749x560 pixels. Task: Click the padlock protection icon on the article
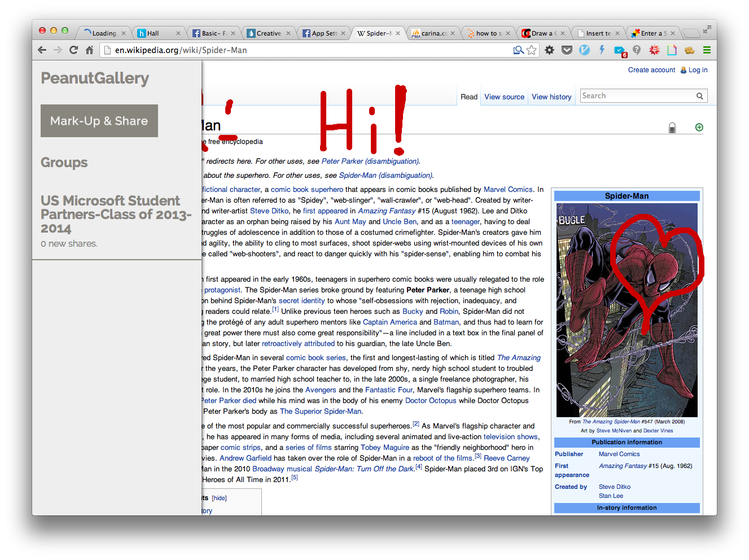tap(672, 128)
